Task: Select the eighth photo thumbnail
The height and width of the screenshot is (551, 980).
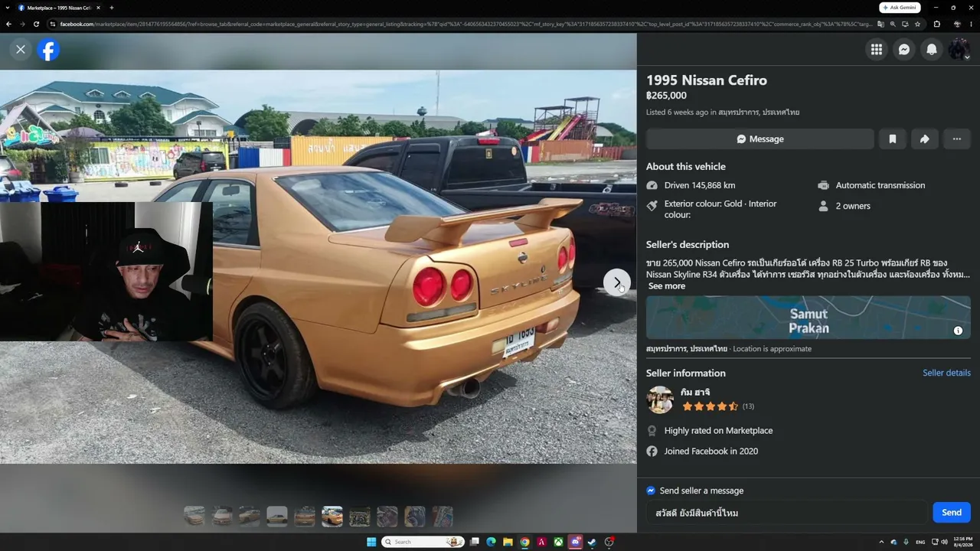Action: pos(387,517)
